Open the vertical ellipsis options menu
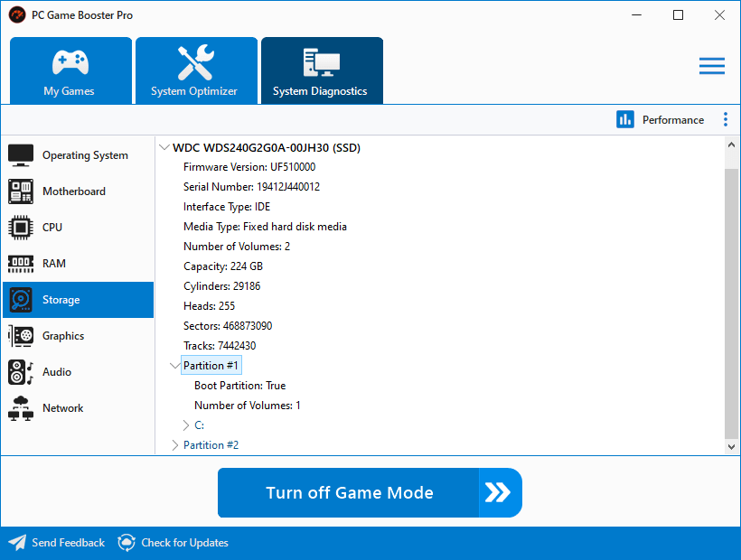 pos(726,119)
